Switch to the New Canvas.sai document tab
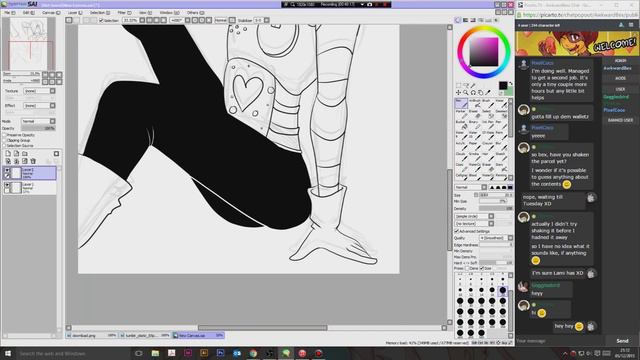 [199, 336]
